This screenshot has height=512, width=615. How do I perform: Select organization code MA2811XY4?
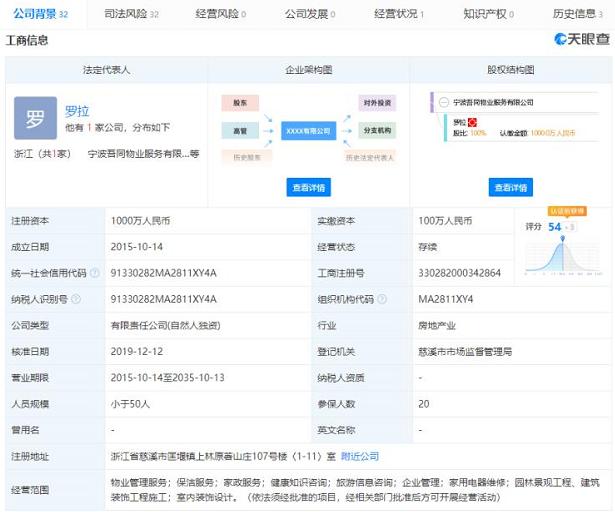[446, 299]
